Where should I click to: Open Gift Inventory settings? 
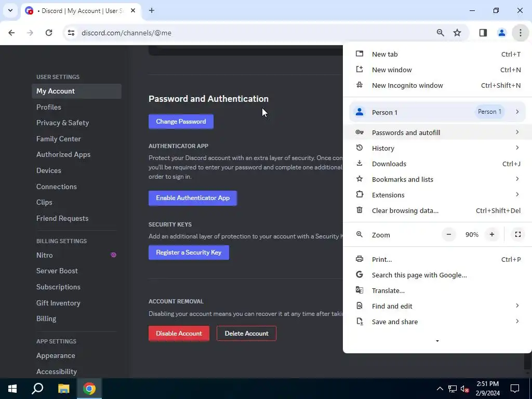(77, 303)
